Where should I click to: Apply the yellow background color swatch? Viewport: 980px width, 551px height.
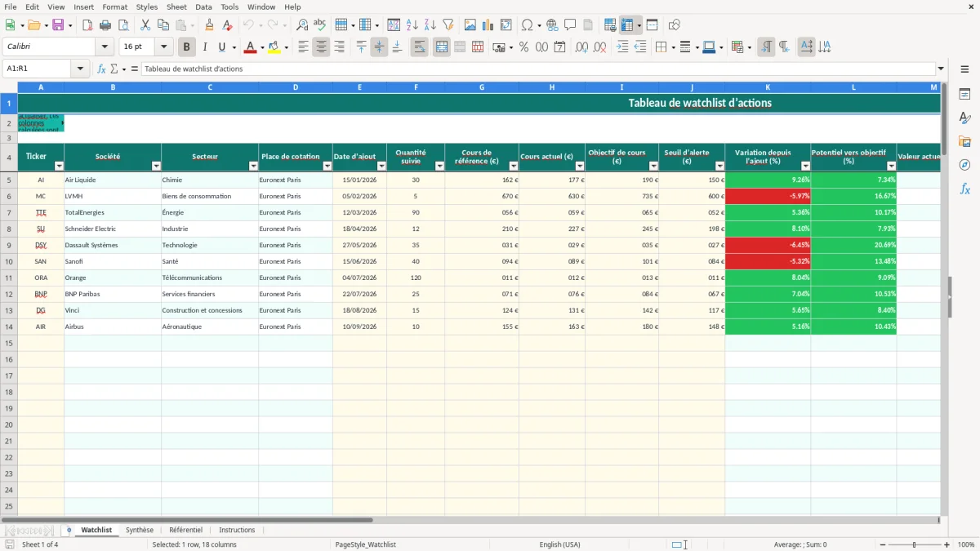(274, 47)
